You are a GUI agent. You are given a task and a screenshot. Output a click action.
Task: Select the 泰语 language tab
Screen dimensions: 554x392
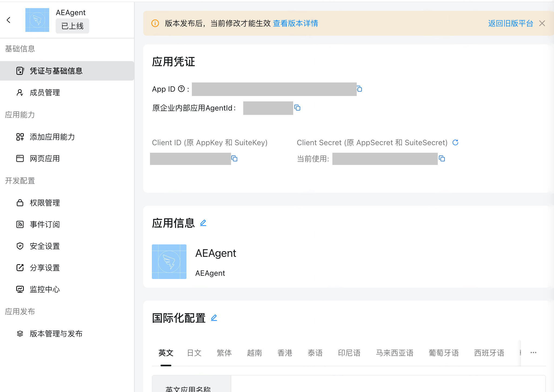(x=315, y=353)
